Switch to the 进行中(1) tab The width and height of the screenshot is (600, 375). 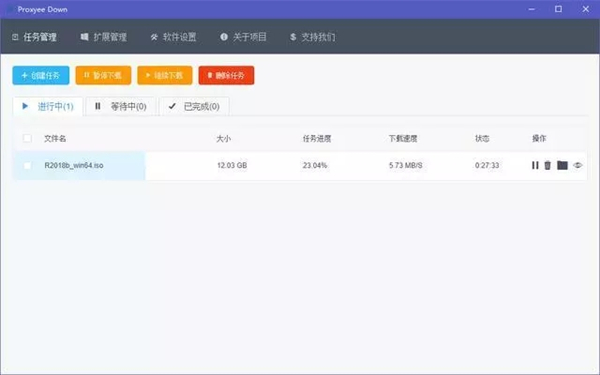[x=48, y=106]
